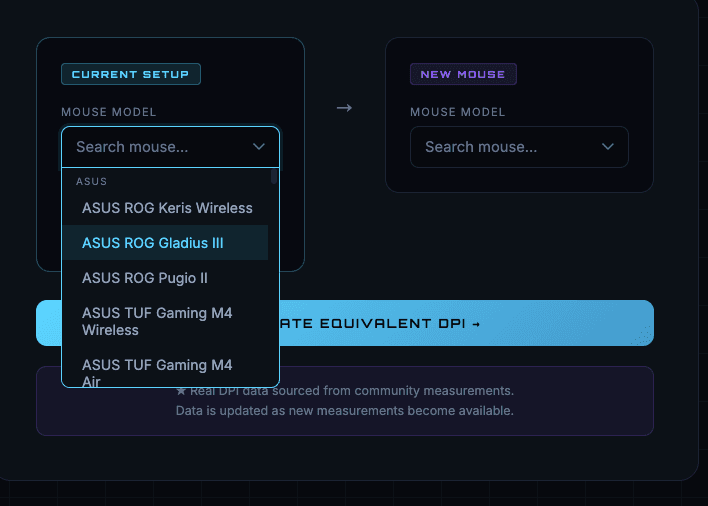708x506 pixels.
Task: Select ASUS ROG Gladius III option
Action: (165, 243)
